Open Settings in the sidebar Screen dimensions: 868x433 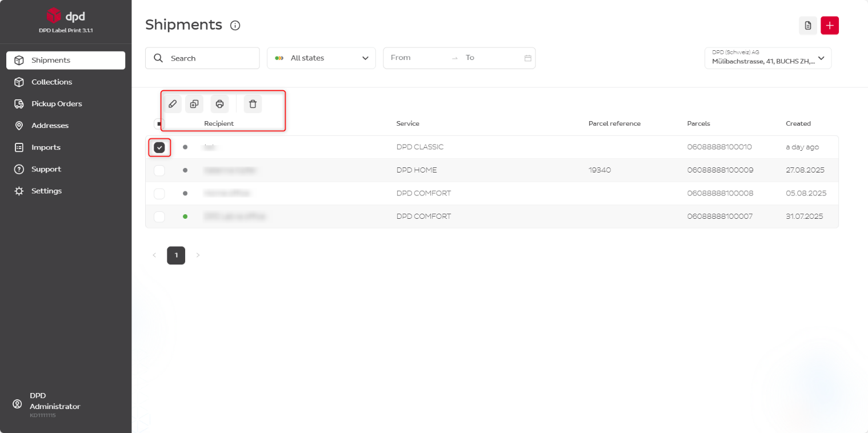[66, 191]
